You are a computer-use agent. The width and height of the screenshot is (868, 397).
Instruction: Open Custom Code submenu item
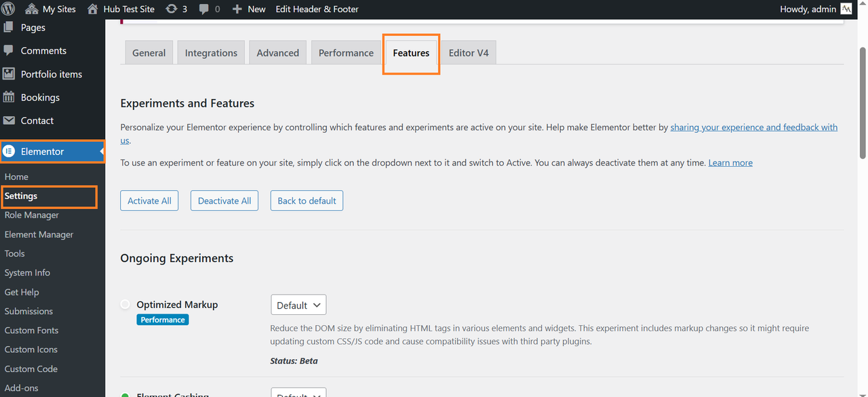pyautogui.click(x=31, y=369)
